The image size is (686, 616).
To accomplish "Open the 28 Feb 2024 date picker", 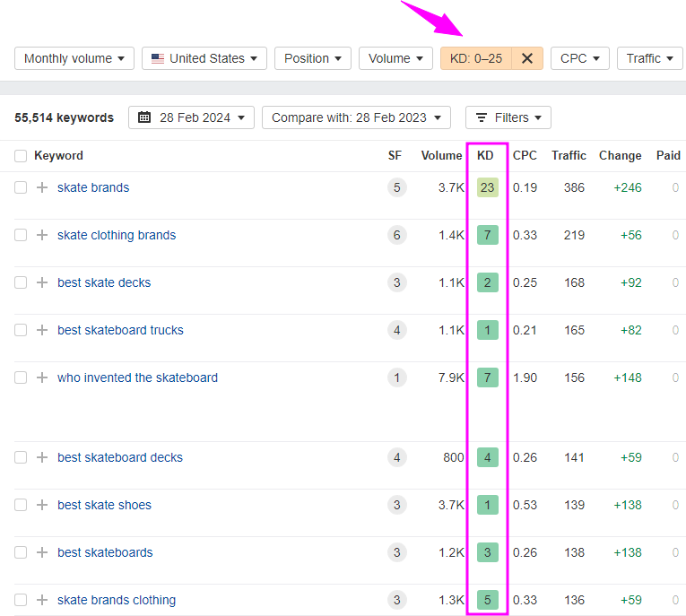I will pos(191,117).
